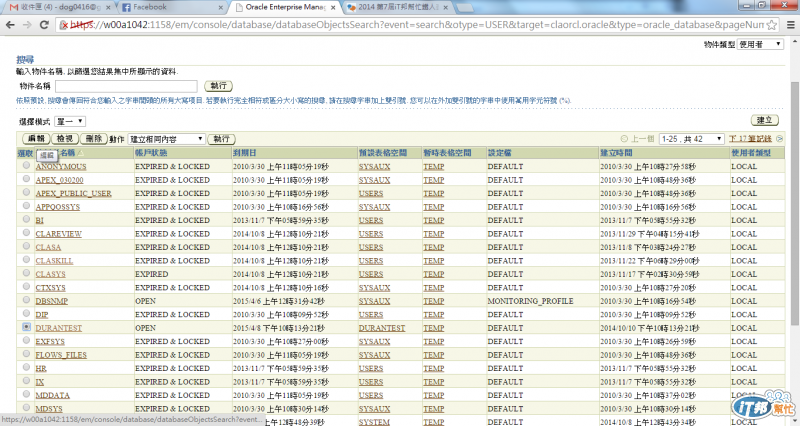This screenshot has width=800, height=426.
Task: Switch to the Gmail inbox tab
Action: click(60, 7)
